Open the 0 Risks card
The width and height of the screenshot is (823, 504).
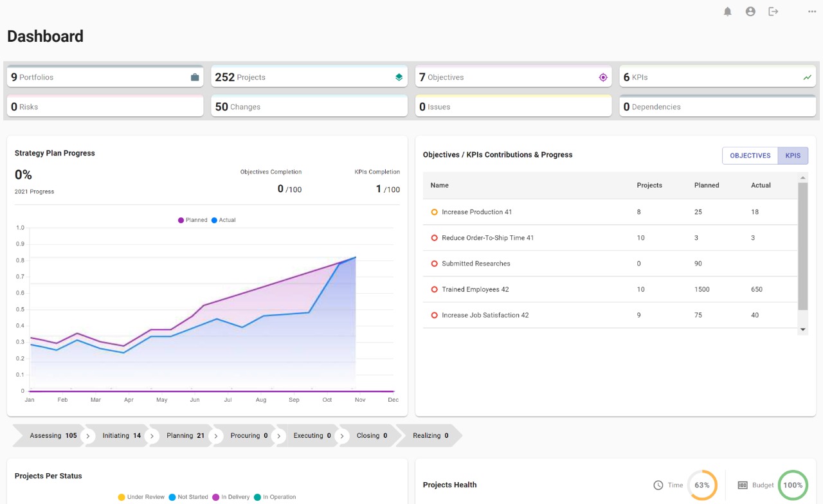click(x=105, y=106)
